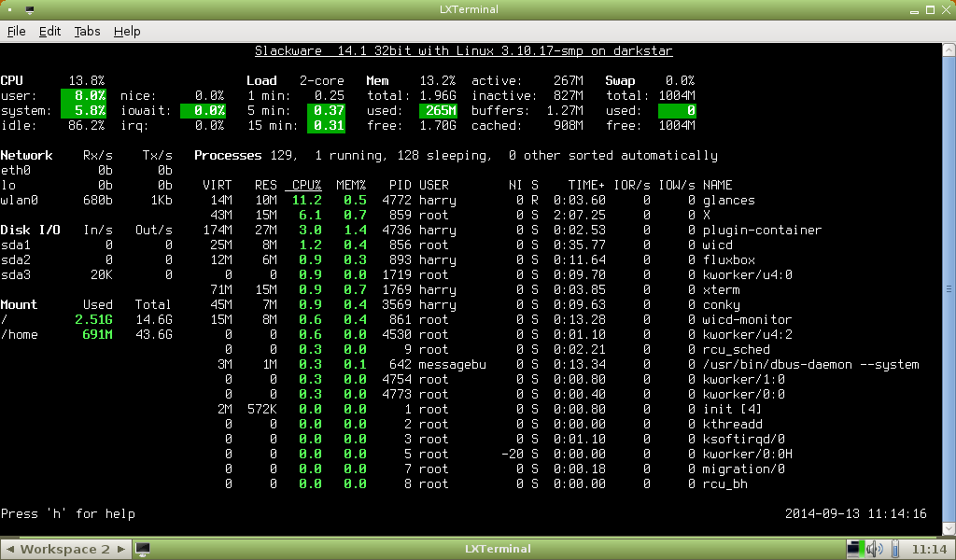
Task: Open the volume speaker tray icon
Action: pos(874,549)
